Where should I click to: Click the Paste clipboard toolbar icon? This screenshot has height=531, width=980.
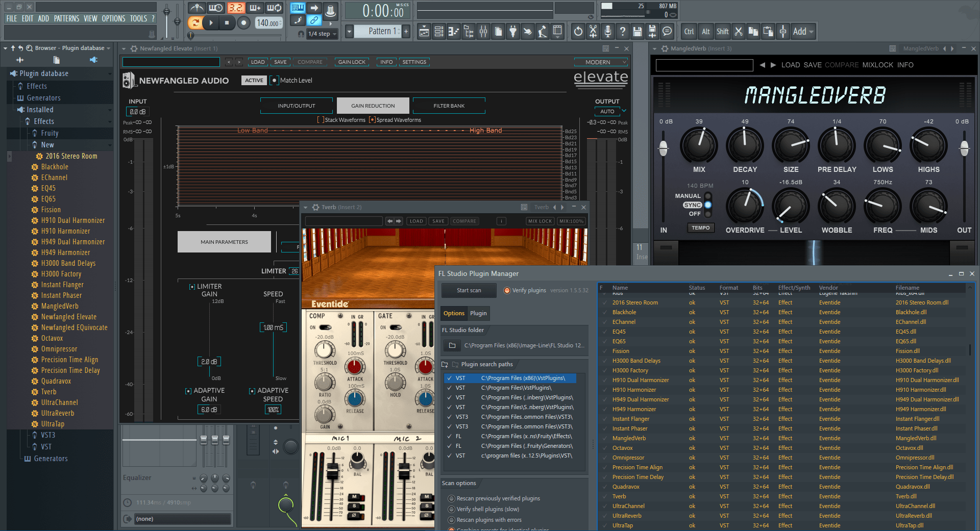click(768, 32)
